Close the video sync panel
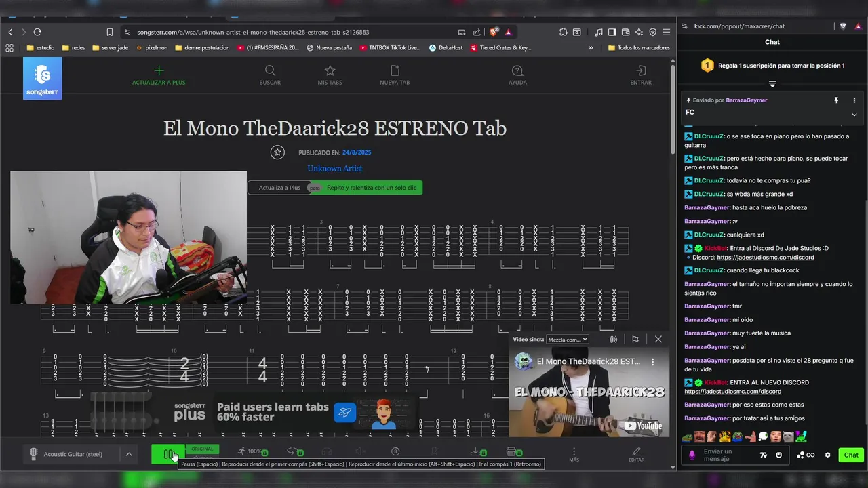 (x=658, y=340)
